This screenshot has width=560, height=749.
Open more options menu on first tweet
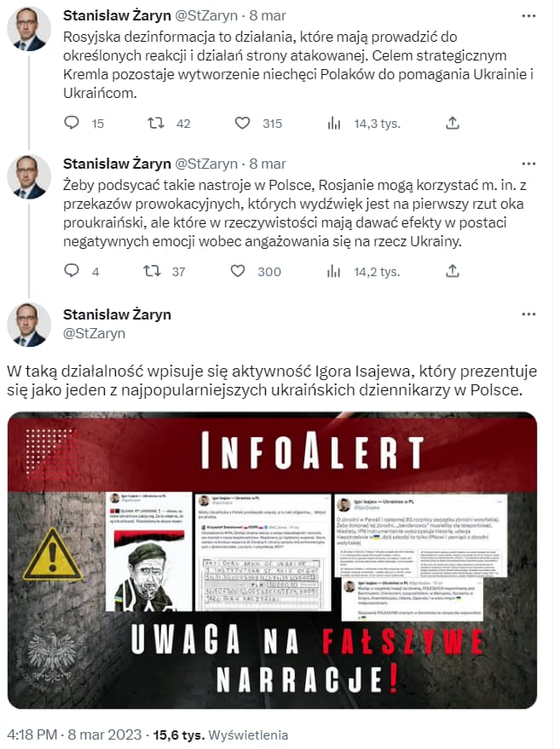[528, 15]
